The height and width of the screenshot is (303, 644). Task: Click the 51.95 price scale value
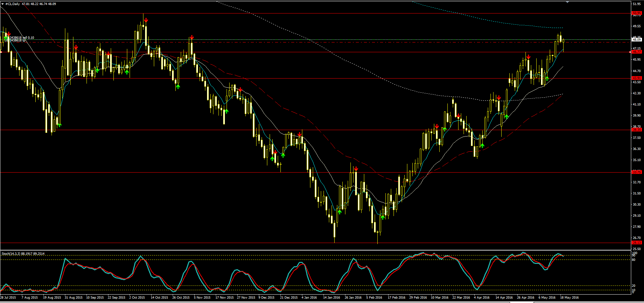[637, 4]
